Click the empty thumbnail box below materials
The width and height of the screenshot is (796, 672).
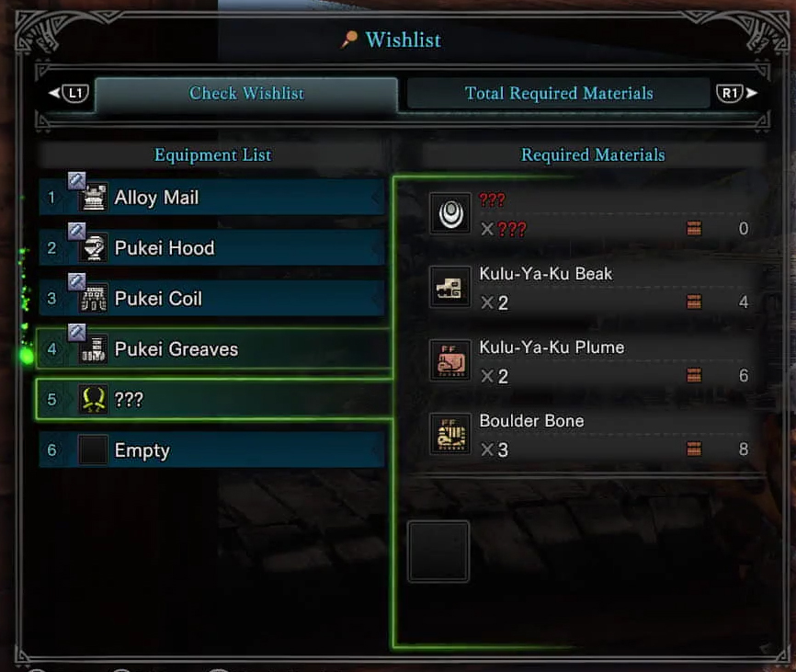click(438, 552)
